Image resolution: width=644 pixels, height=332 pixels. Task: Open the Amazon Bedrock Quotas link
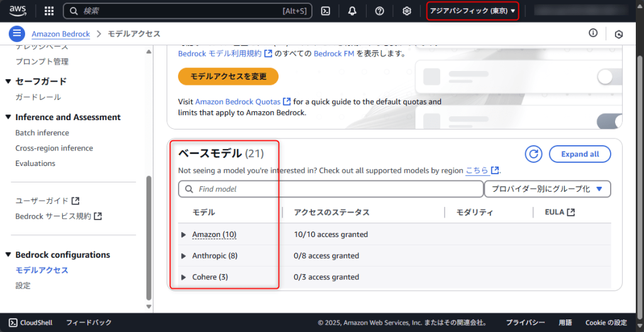[243, 101]
